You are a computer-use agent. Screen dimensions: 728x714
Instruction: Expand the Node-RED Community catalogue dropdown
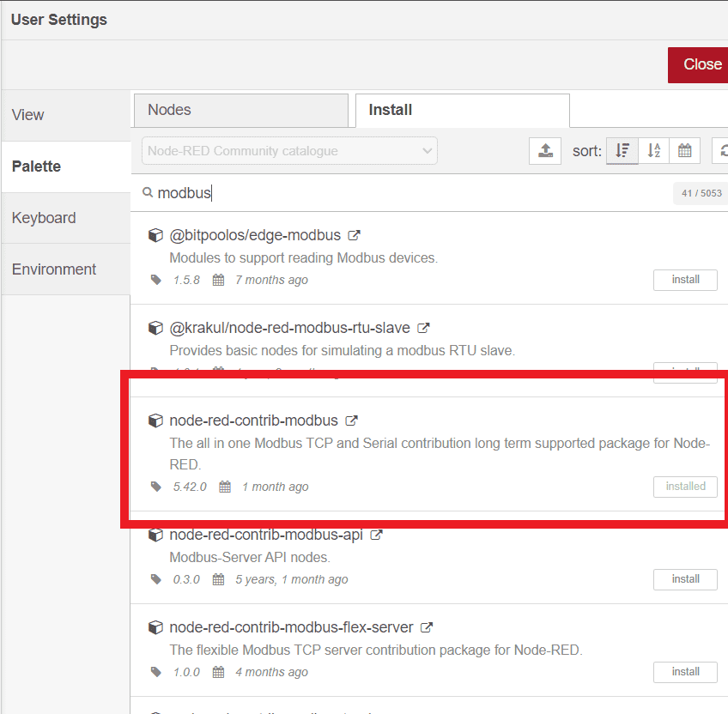[x=289, y=151]
